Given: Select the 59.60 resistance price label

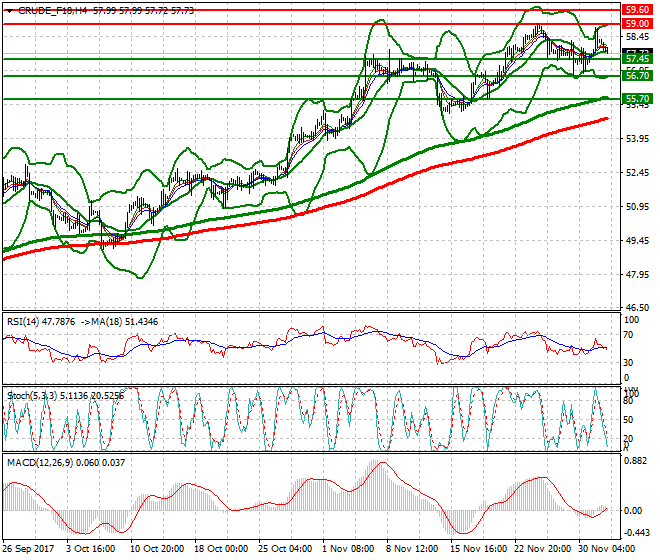Looking at the screenshot, I should [637, 10].
